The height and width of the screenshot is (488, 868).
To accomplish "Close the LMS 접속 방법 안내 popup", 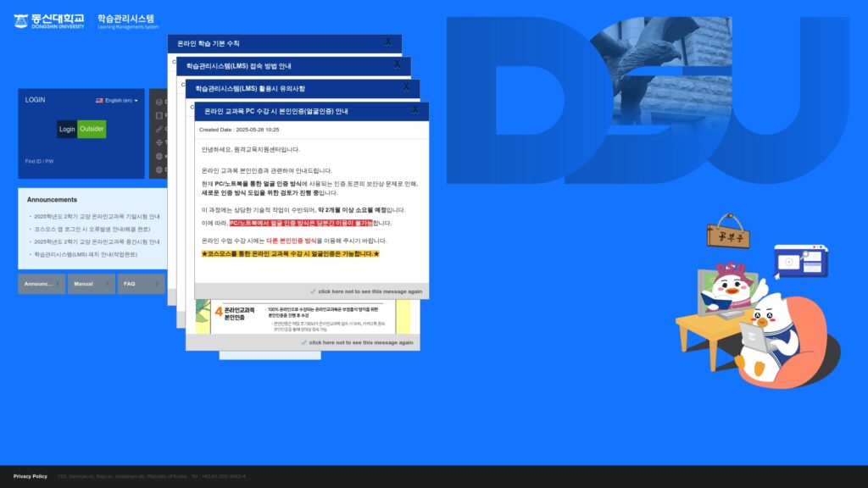I will click(x=397, y=64).
